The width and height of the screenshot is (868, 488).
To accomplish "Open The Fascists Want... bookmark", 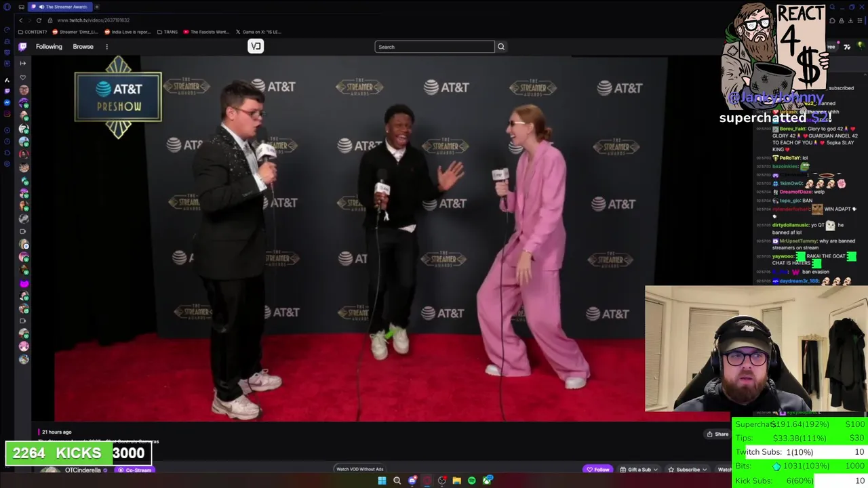I will pos(207,32).
